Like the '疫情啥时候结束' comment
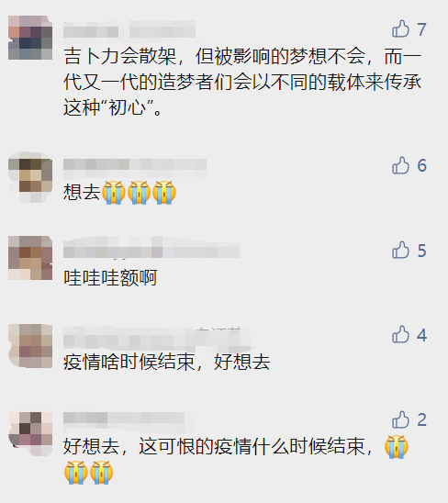448x503 pixels. click(400, 335)
